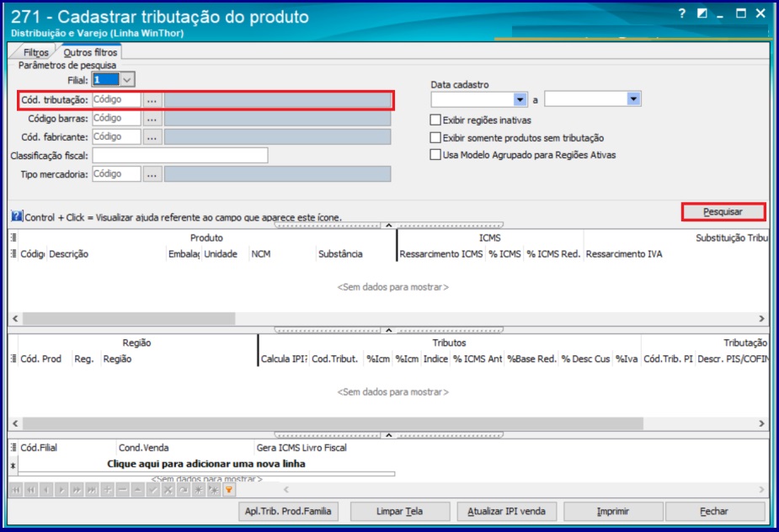Open column chooser beside Cód. Prod header
779x532 pixels.
pyautogui.click(x=13, y=359)
